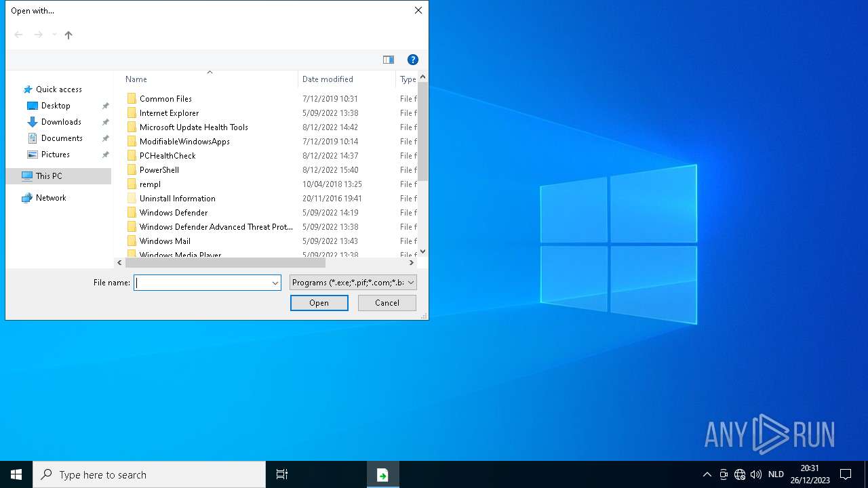Close the Open with dialog
This screenshot has height=488, width=868.
[x=418, y=10]
